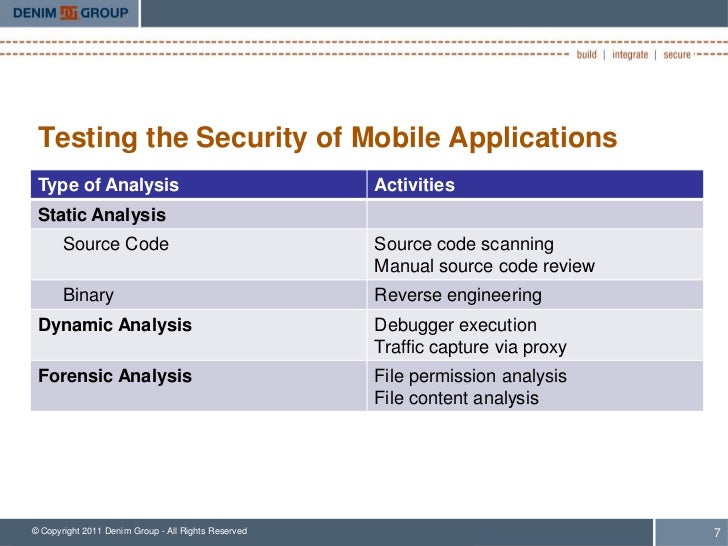Image resolution: width=728 pixels, height=546 pixels.
Task: Select the 'Type of Analysis' column header
Action: click(x=199, y=185)
